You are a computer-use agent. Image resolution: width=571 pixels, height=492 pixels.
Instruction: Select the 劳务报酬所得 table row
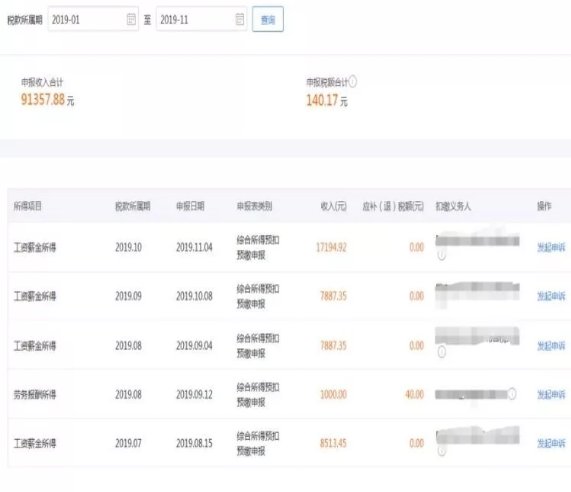click(x=289, y=394)
